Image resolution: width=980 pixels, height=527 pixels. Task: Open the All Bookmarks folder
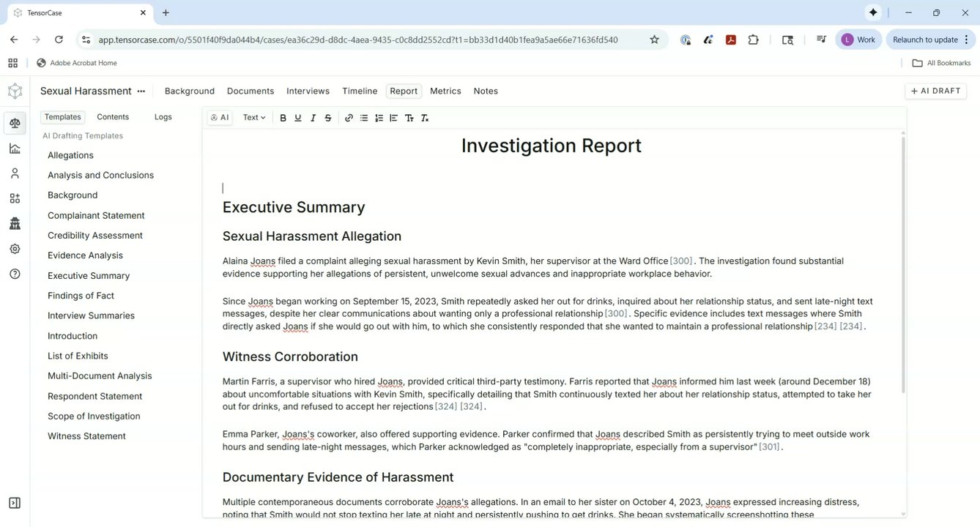click(941, 63)
